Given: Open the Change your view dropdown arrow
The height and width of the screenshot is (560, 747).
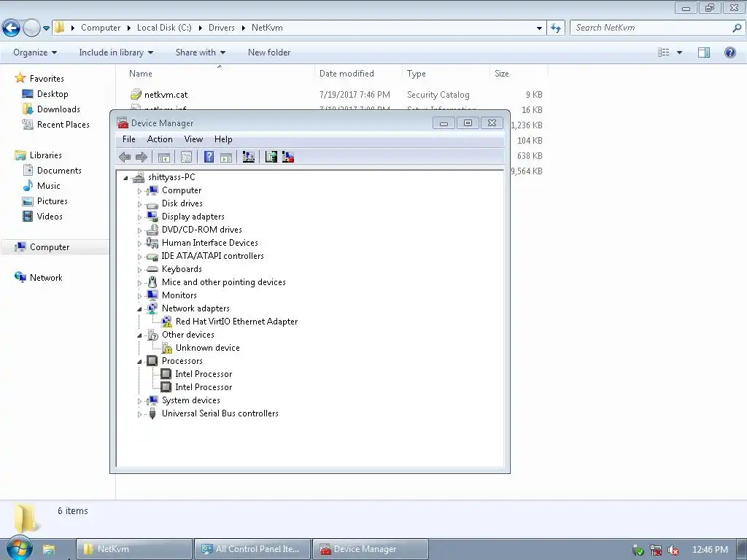Looking at the screenshot, I should [x=679, y=52].
